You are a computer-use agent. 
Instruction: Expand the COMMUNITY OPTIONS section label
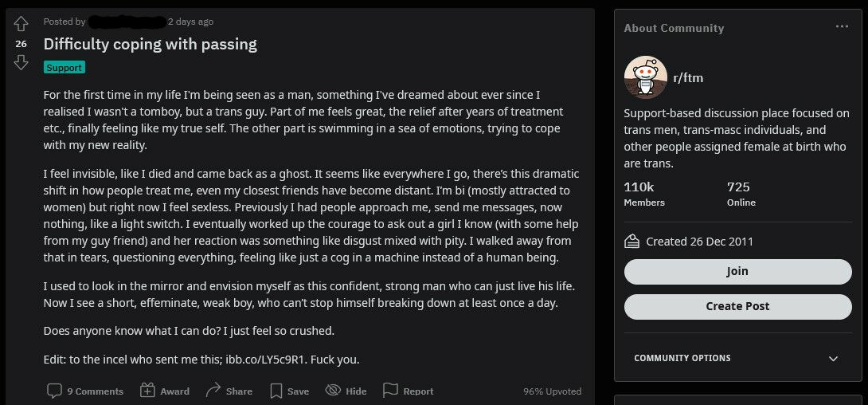[x=682, y=358]
